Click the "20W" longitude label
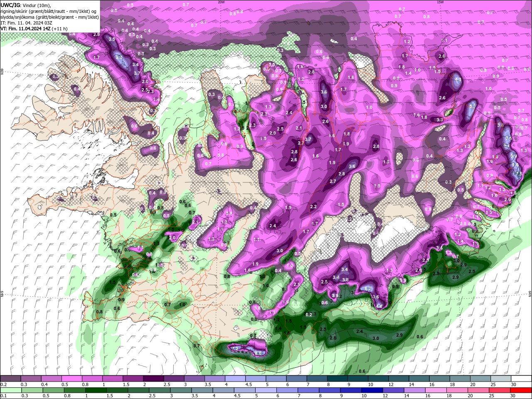Screen dimensions: 532x399 point(221,2)
